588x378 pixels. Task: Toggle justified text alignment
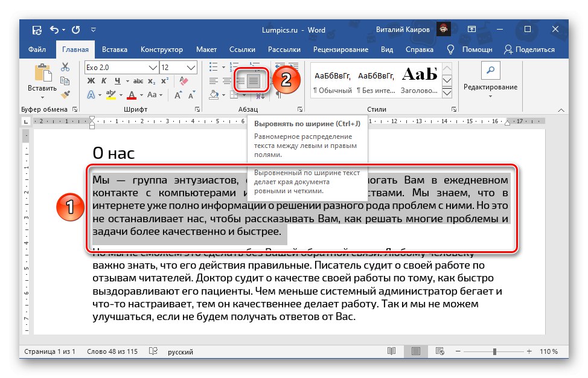pyautogui.click(x=253, y=80)
